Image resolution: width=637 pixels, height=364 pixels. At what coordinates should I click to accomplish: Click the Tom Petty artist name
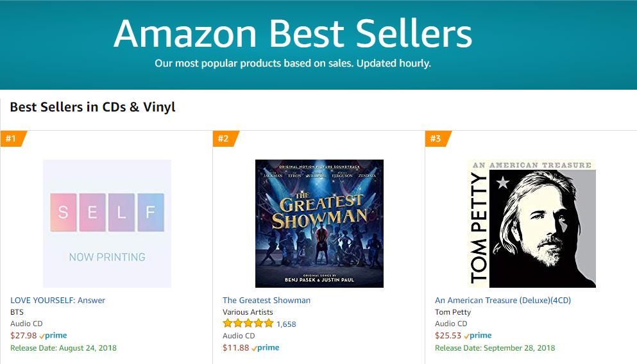[x=453, y=312]
